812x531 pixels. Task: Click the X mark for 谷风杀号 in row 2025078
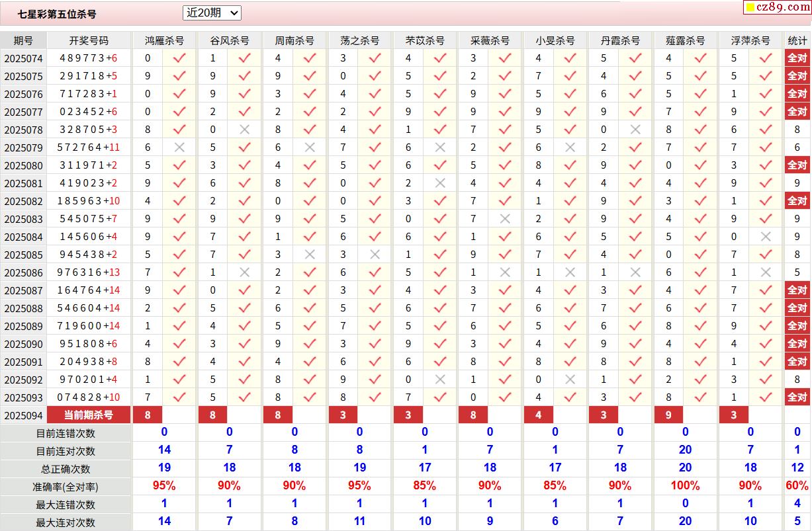(244, 130)
